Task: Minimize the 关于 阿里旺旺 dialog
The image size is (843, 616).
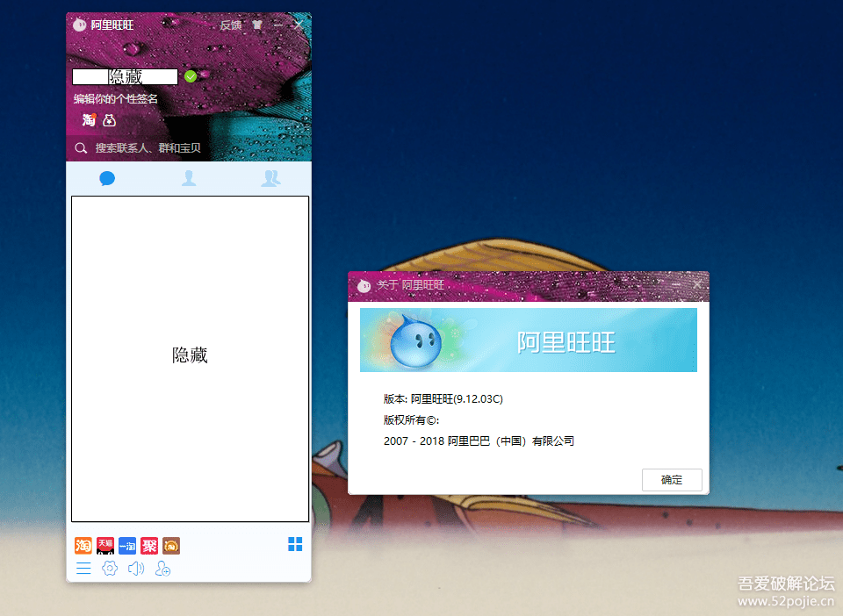Action: (x=676, y=284)
